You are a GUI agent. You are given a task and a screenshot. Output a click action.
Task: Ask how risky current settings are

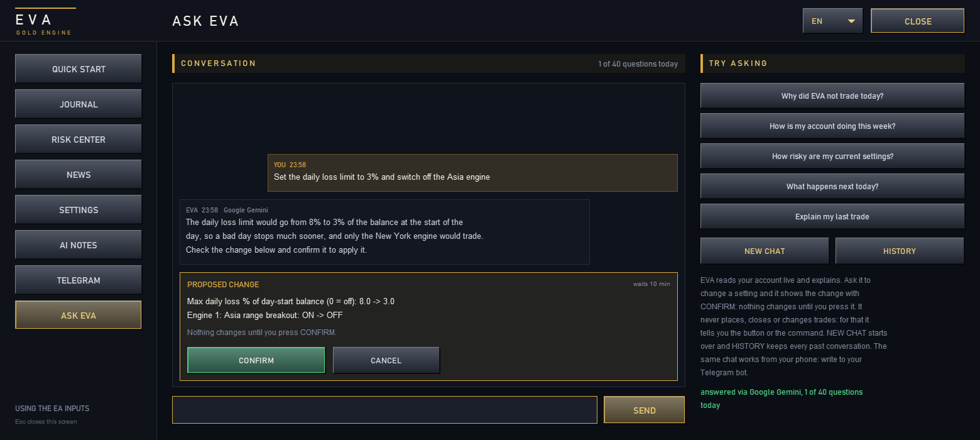[x=832, y=156]
